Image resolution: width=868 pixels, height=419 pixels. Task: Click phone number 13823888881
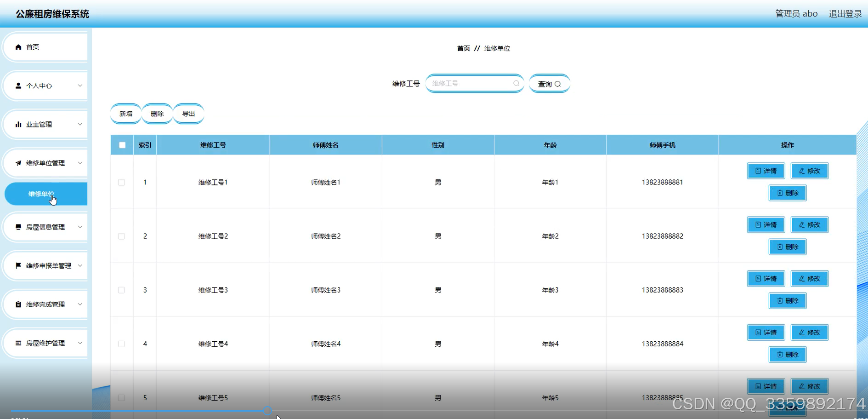point(662,182)
